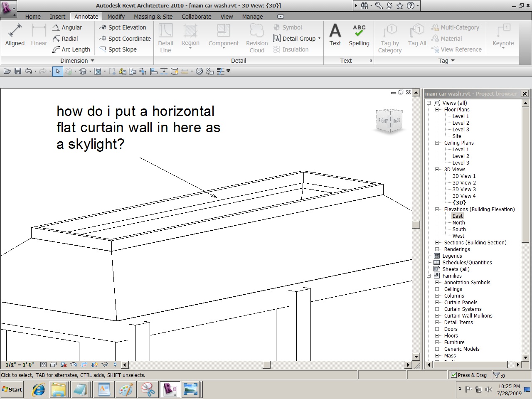Expand the Curtain Panels family node
Screen dimensions: 532x399
pyautogui.click(x=437, y=303)
